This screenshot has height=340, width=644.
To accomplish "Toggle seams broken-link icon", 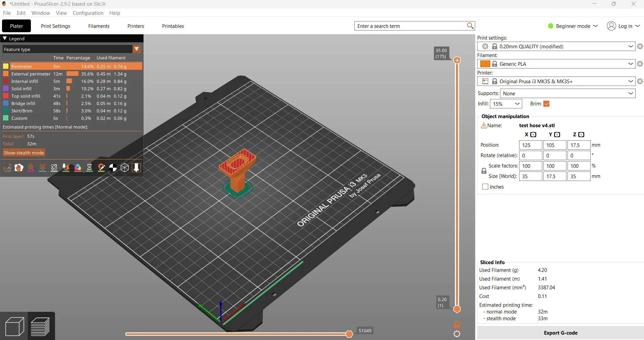I will 54,167.
